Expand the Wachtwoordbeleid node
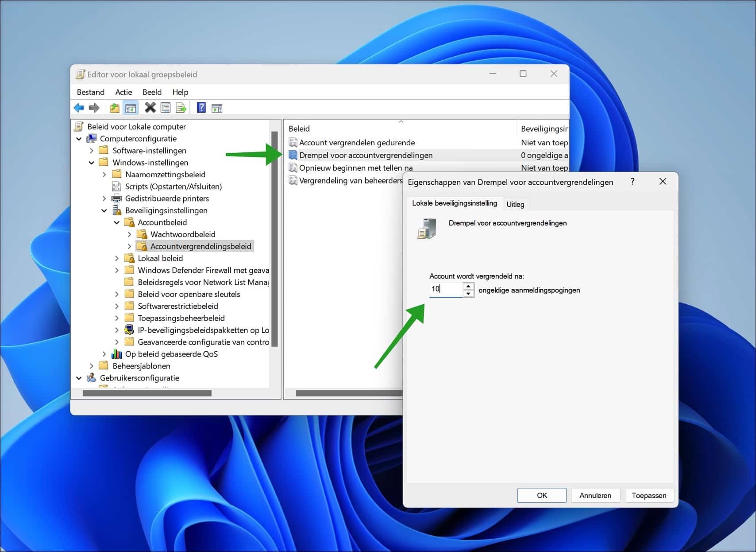Screen dimensions: 756x552 click(x=129, y=234)
